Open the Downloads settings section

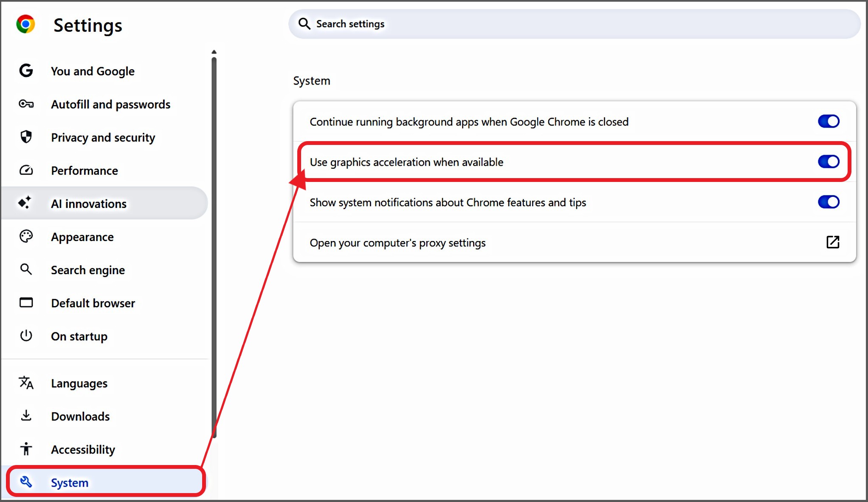80,417
